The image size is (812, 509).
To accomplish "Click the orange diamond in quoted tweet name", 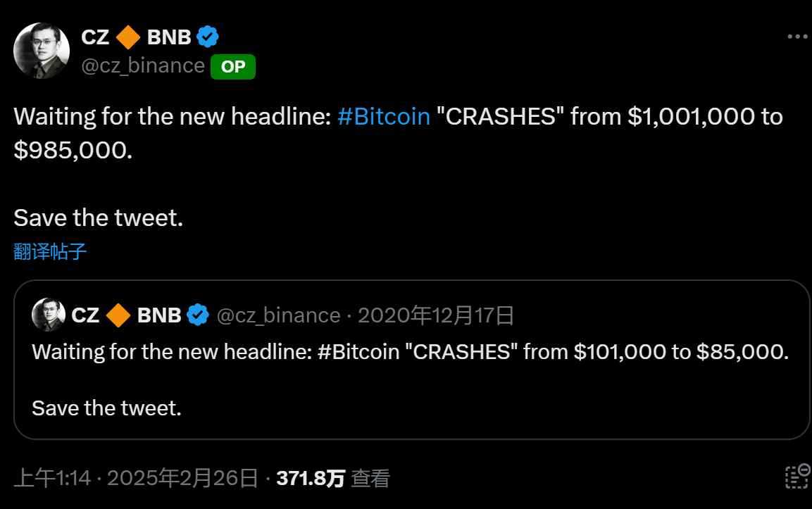I will [x=118, y=315].
